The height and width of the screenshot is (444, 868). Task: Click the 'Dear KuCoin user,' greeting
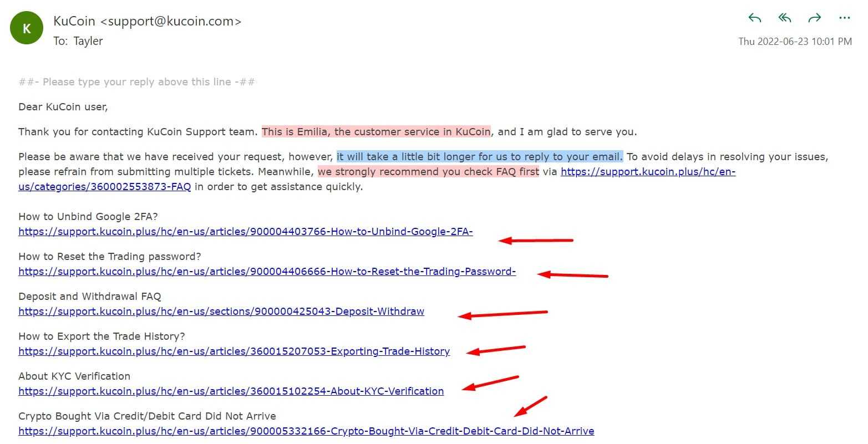point(63,107)
